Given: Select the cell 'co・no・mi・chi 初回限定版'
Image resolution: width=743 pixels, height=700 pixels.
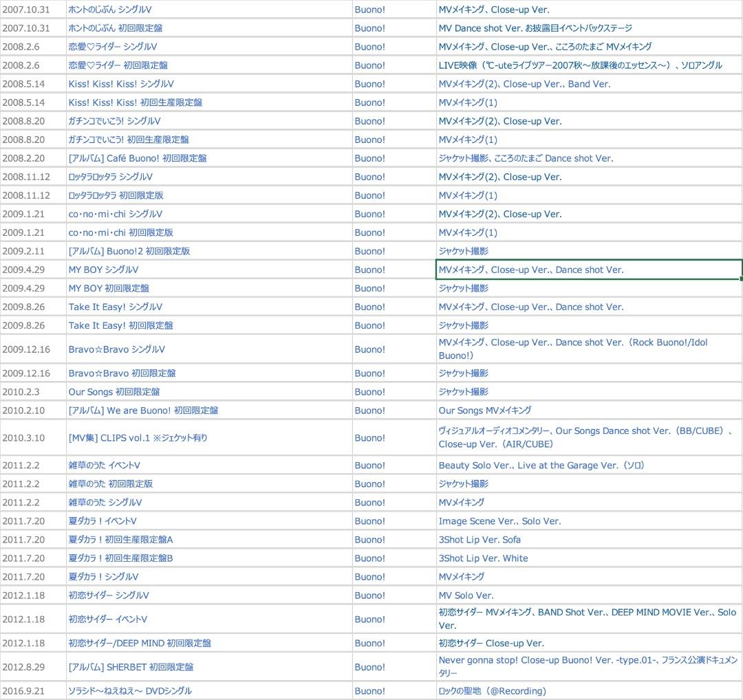Looking at the screenshot, I should 209,232.
